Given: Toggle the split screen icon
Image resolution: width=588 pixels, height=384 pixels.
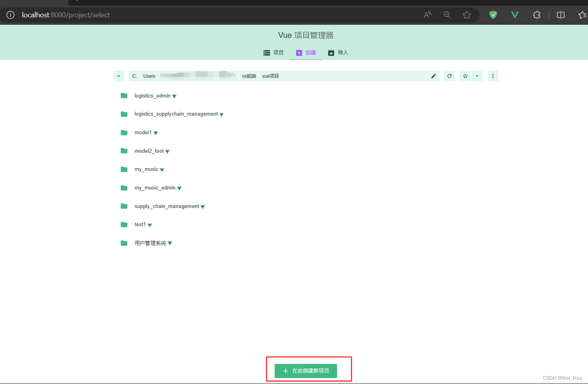Looking at the screenshot, I should pos(560,15).
